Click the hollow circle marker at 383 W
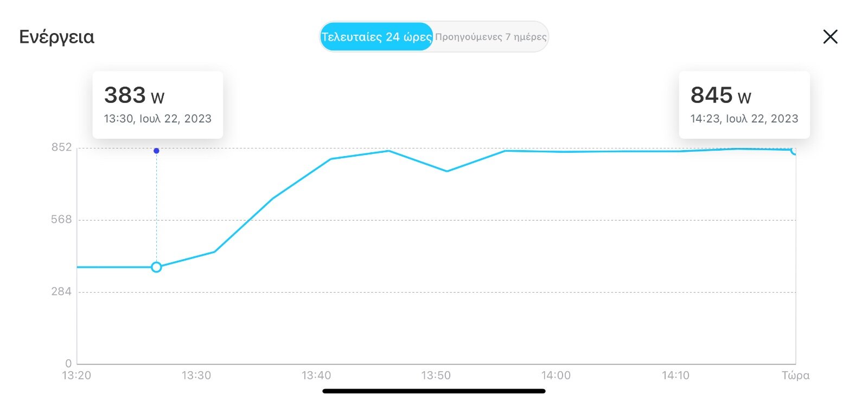Screen dimensions: 868x401 [x=156, y=267]
